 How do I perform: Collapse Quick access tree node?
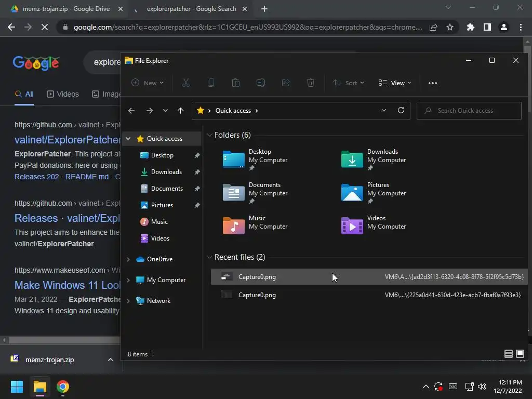[x=128, y=138]
